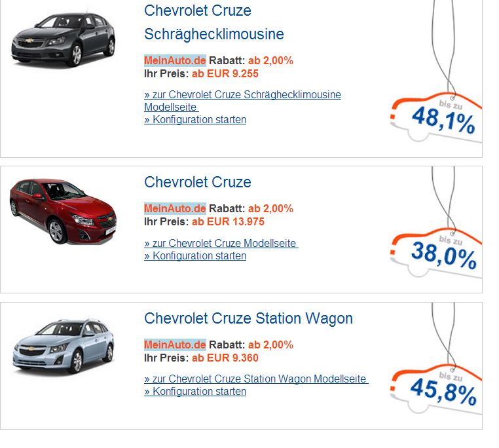Click MeinAuto.de label next to red Cruze
The width and height of the screenshot is (499, 448).
pyautogui.click(x=175, y=209)
